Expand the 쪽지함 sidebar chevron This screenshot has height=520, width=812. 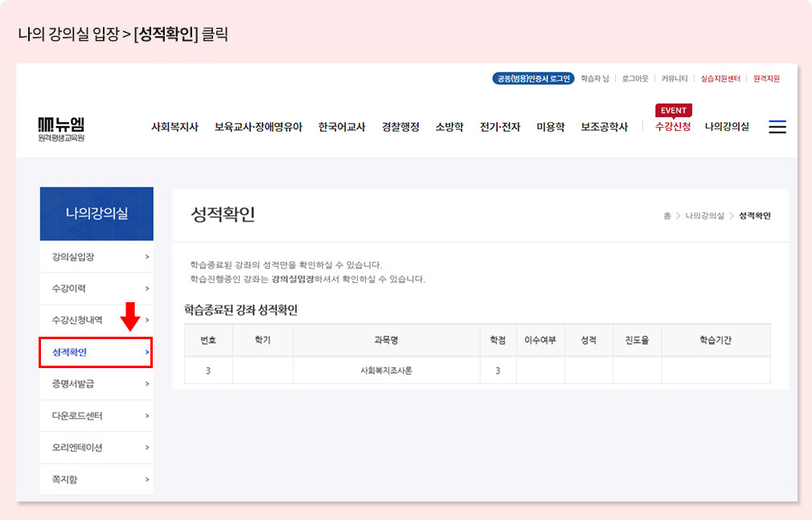147,479
